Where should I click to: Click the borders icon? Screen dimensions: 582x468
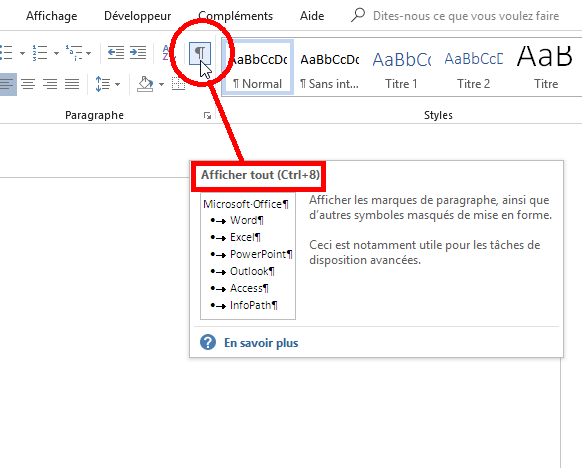178,84
